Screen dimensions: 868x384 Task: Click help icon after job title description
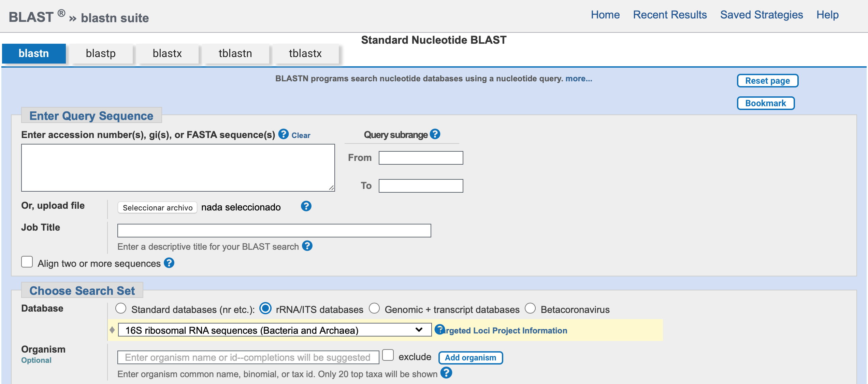tap(307, 246)
